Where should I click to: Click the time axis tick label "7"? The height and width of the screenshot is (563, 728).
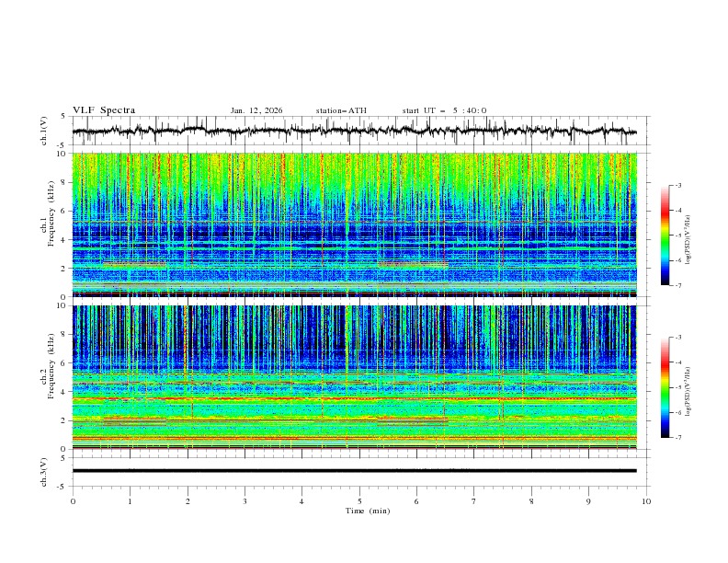[474, 501]
